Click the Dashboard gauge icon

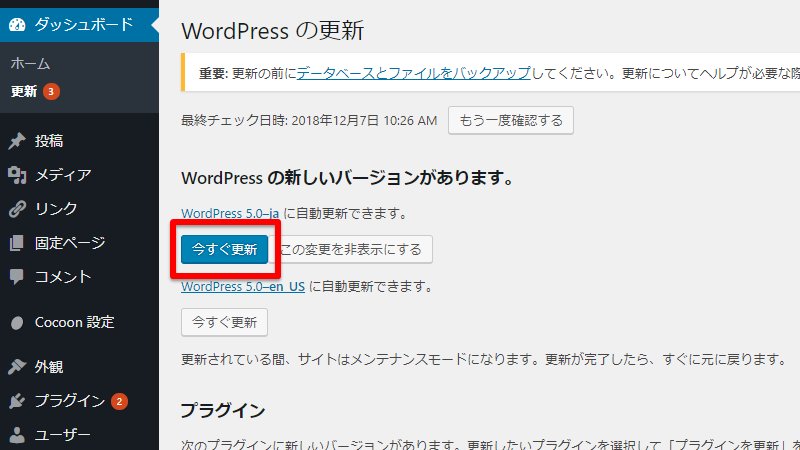17,24
